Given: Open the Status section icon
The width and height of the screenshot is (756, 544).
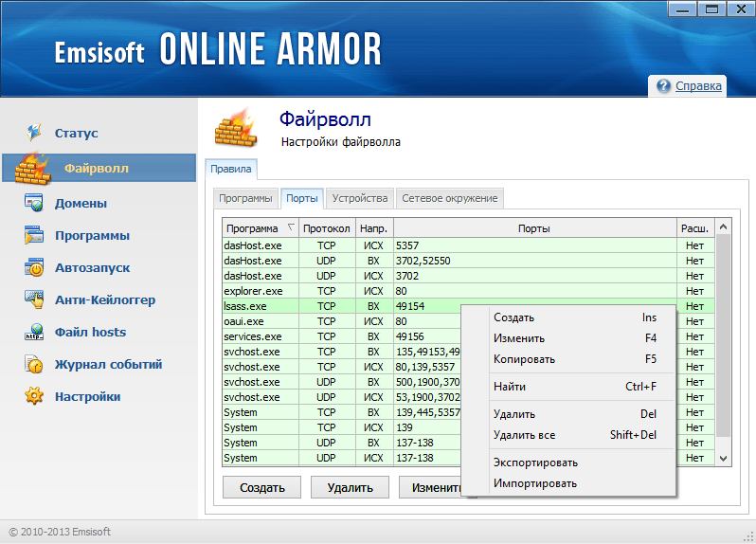Looking at the screenshot, I should click(x=34, y=132).
